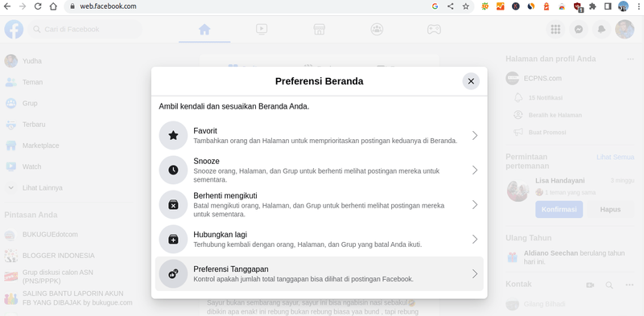Expand the Hubungkan lagi row chevron

pyautogui.click(x=475, y=239)
